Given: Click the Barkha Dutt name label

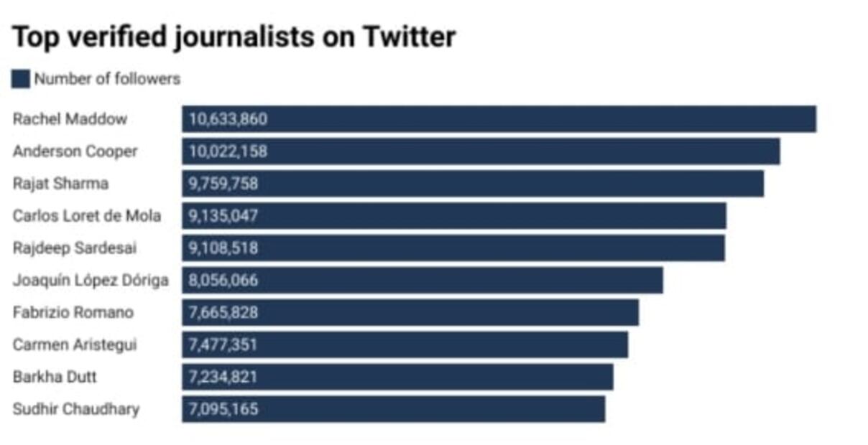Looking at the screenshot, I should 55,377.
